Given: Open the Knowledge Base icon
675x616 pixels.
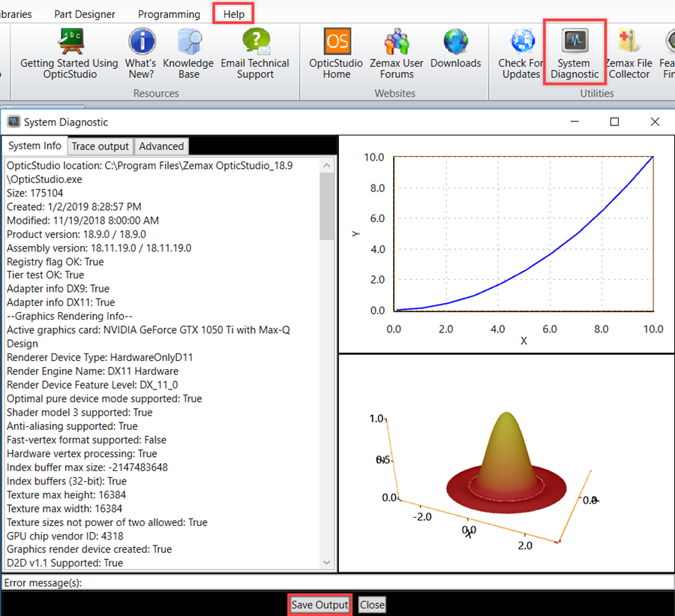Looking at the screenshot, I should coord(189,41).
